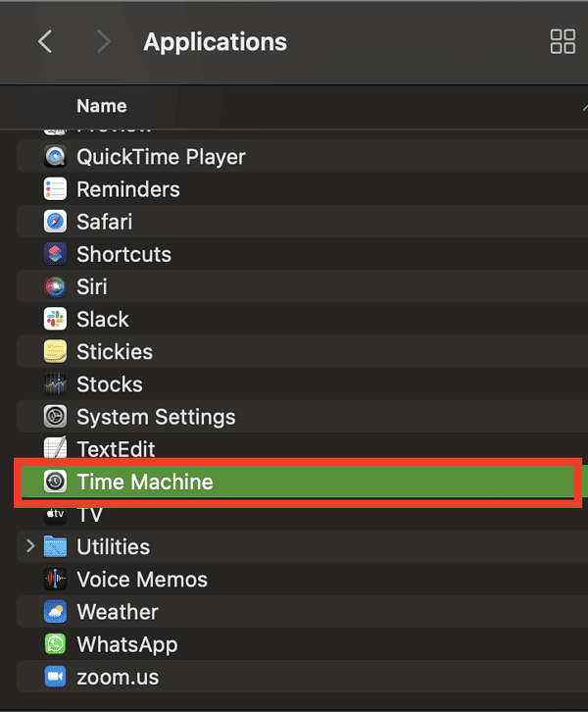Screen dimensions: 588x712
Task: Select the Reminders app icon
Action: (56, 189)
